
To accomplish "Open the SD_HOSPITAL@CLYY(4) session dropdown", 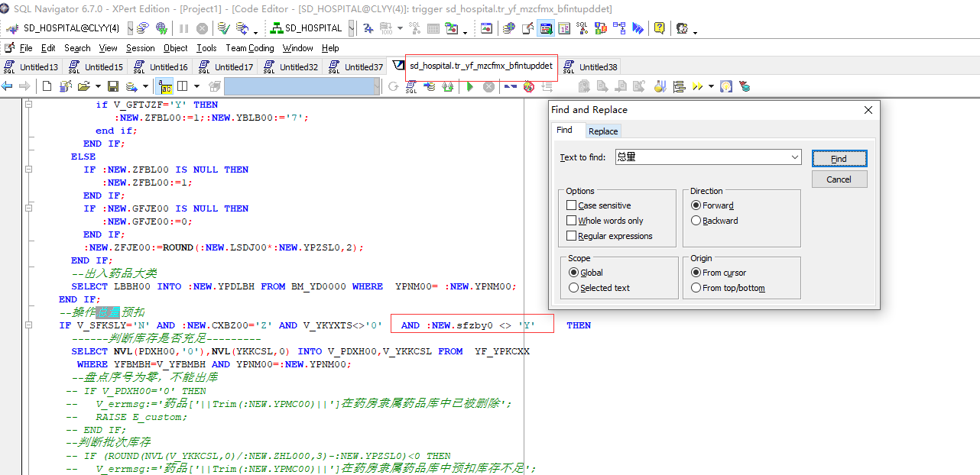I will click(131, 28).
